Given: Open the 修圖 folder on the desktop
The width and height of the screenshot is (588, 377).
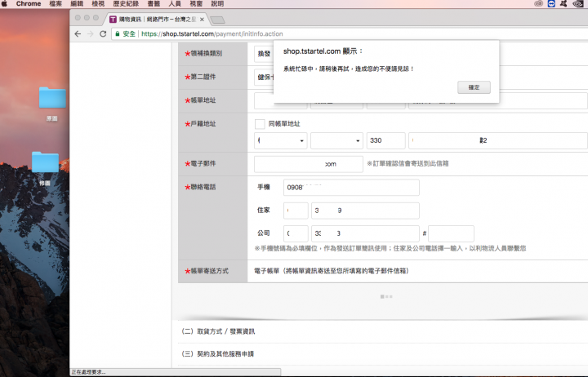Looking at the screenshot, I should pyautogui.click(x=45, y=162).
